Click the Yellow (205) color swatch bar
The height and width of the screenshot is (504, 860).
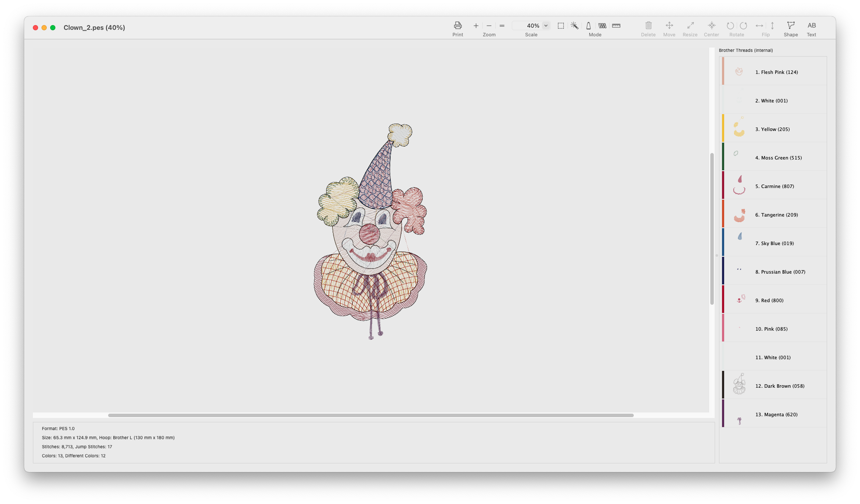click(723, 128)
